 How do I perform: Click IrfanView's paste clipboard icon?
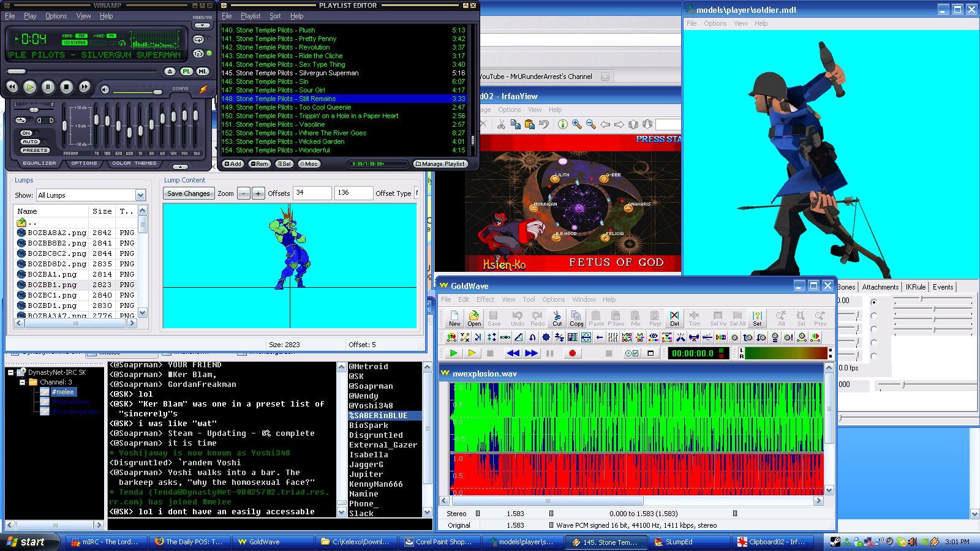coord(529,124)
